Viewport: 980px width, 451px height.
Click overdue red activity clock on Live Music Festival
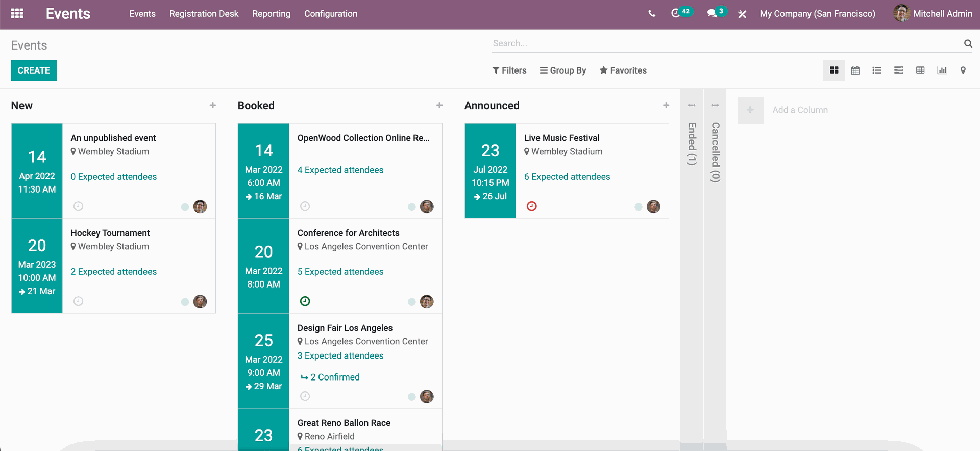532,206
